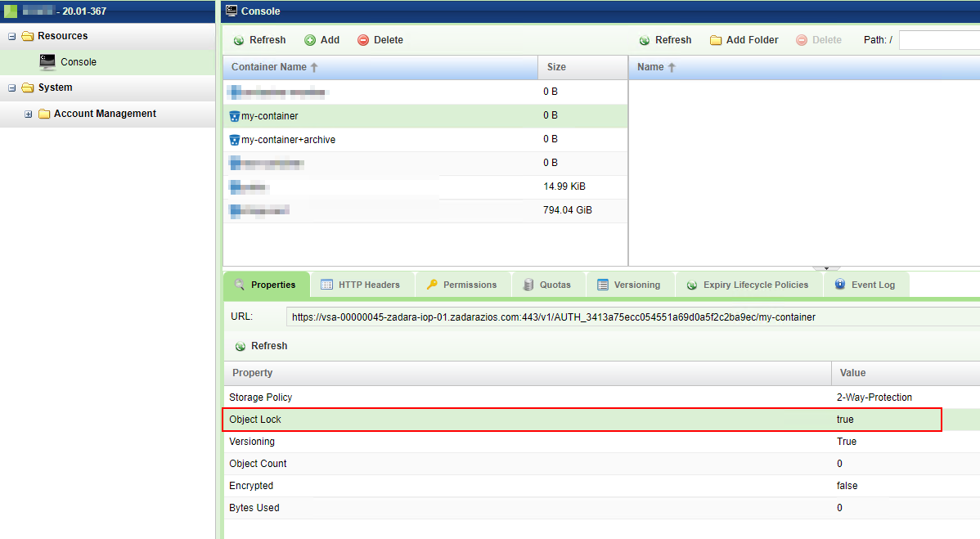
Task: Click the Property column header
Action: tap(528, 373)
